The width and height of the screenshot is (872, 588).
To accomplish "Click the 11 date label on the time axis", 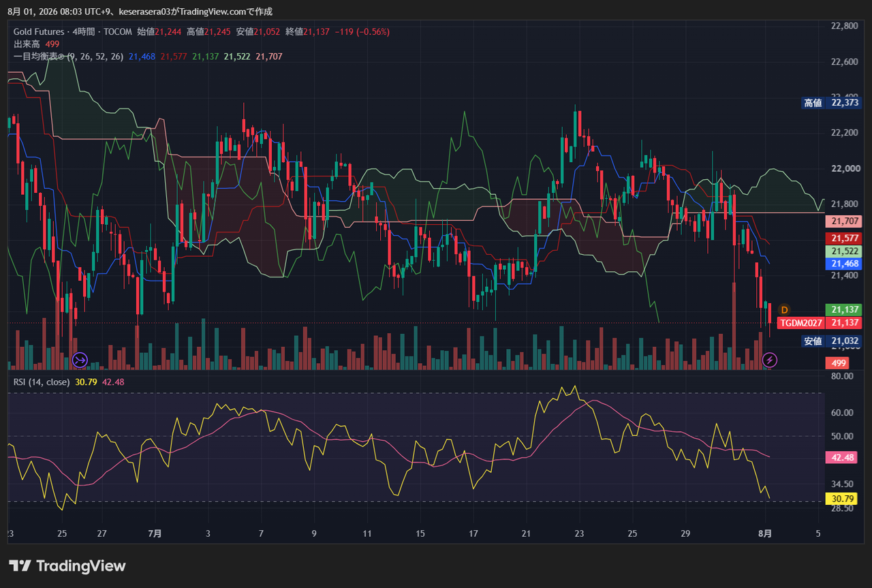I will [x=367, y=533].
